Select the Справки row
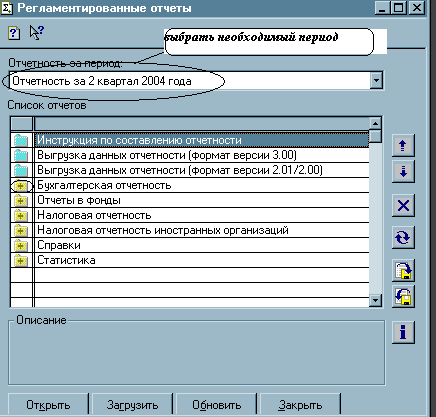Viewport: 436px width, 417px height. 202,245
